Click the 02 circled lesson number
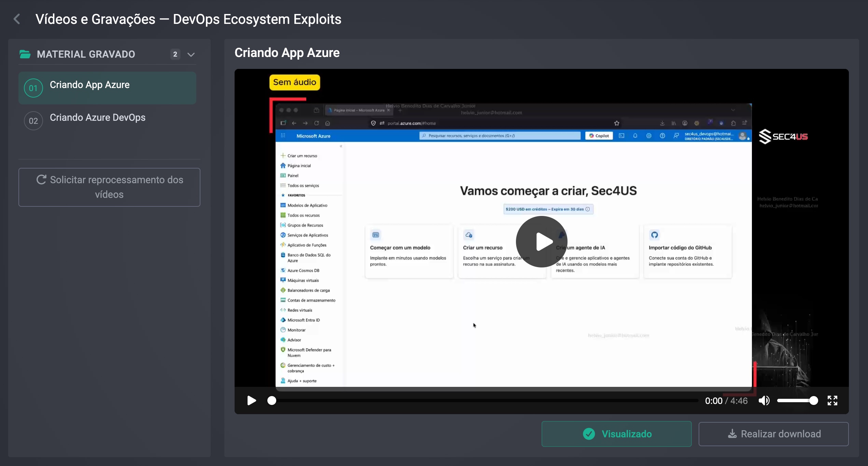 pyautogui.click(x=33, y=121)
